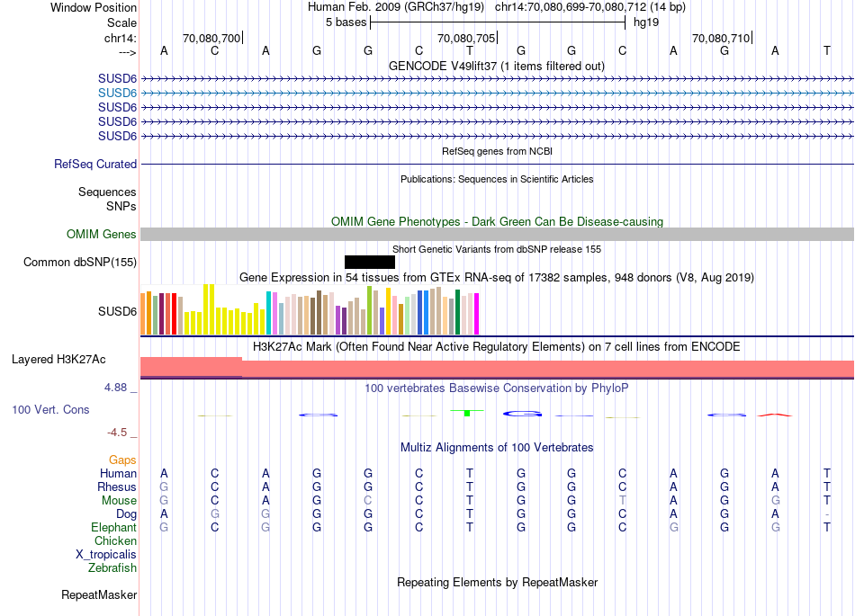The width and height of the screenshot is (855, 616).
Task: Click the magenta bar in GTEx chart
Action: pyautogui.click(x=477, y=314)
